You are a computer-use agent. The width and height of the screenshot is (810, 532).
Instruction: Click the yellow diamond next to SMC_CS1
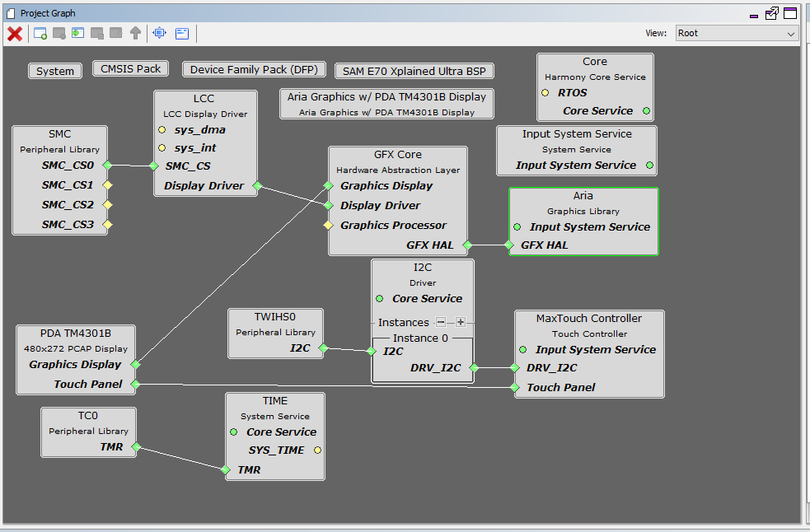point(107,185)
